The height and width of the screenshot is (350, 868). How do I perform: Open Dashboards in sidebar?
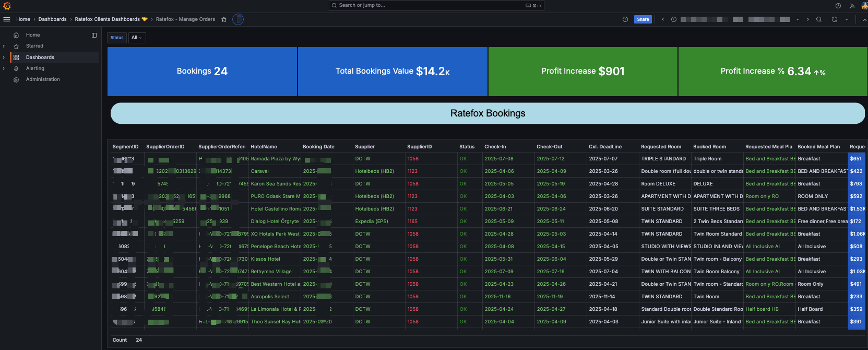(x=40, y=57)
